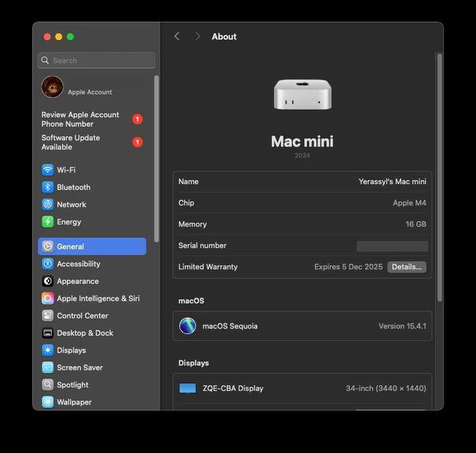Select the Network sidebar label

pyautogui.click(x=72, y=205)
